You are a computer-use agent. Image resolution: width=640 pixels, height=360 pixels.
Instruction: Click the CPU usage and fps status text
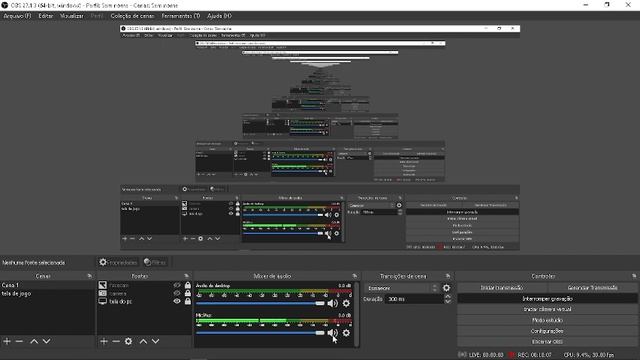[x=589, y=355]
